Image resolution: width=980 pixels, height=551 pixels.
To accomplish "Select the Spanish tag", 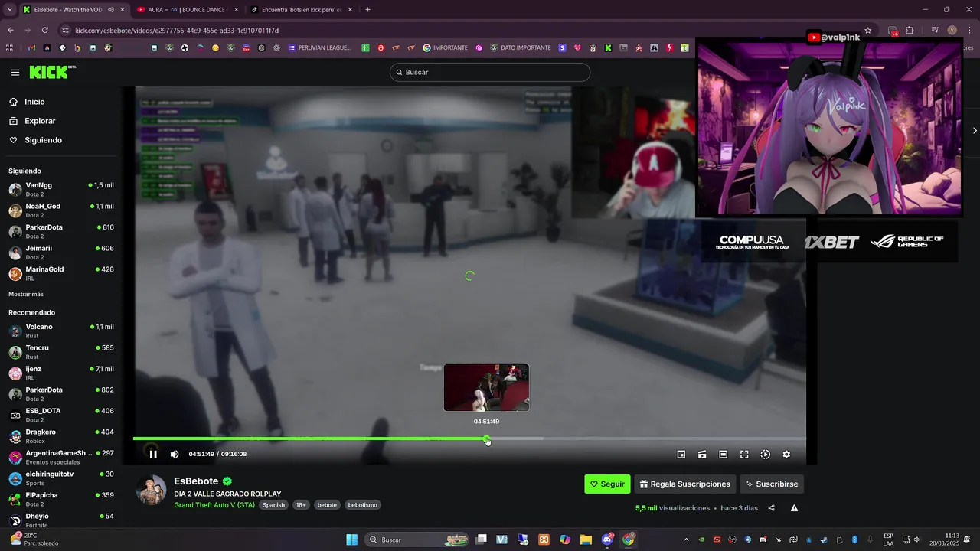I will [273, 505].
